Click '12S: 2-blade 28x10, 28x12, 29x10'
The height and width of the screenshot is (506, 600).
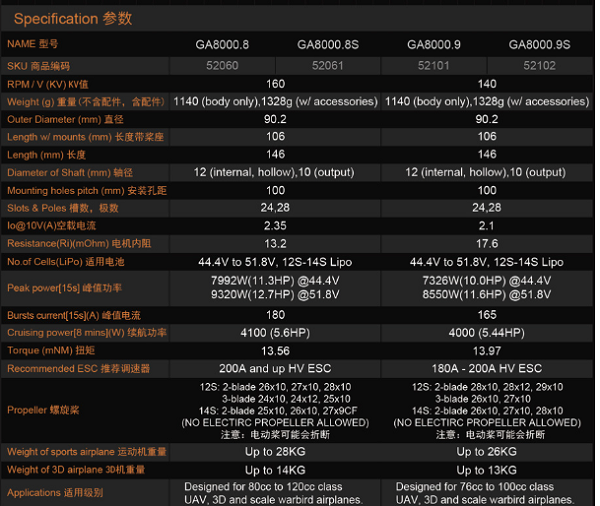(x=488, y=387)
